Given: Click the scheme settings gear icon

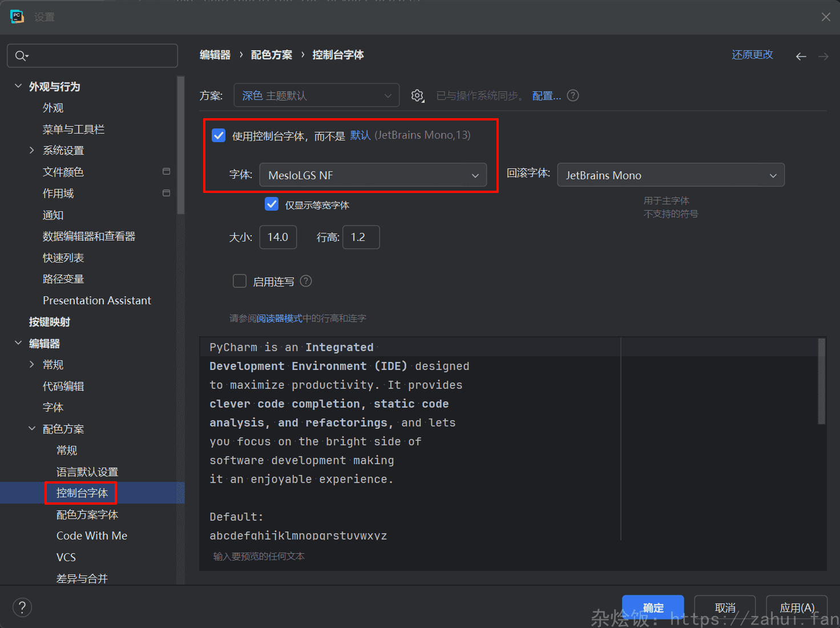Looking at the screenshot, I should click(x=417, y=96).
